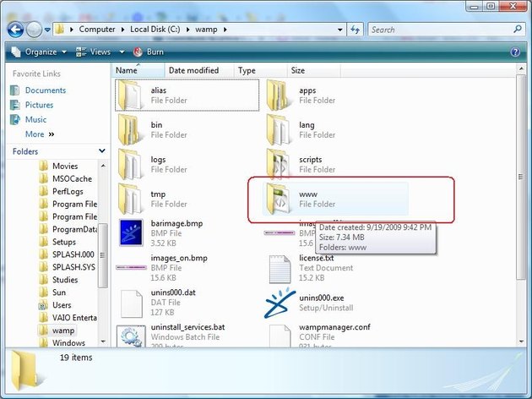
Task: Click file list scroll up arrow
Action: click(x=521, y=69)
